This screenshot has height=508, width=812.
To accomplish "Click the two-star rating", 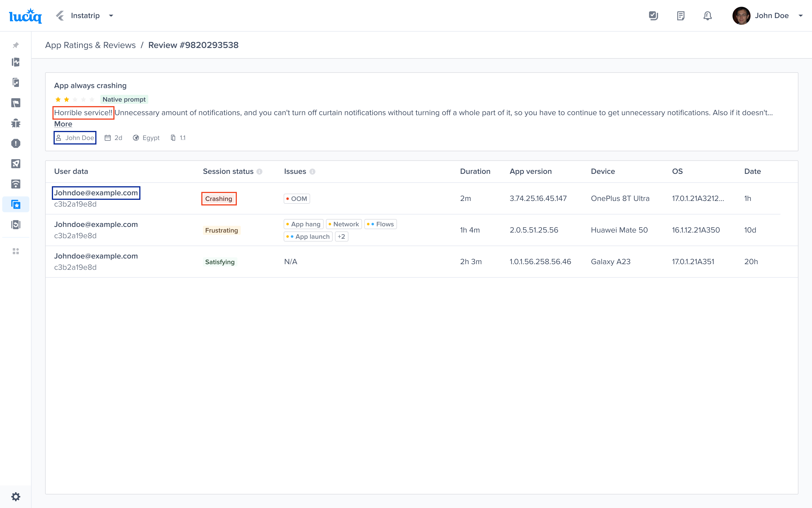I will (75, 99).
